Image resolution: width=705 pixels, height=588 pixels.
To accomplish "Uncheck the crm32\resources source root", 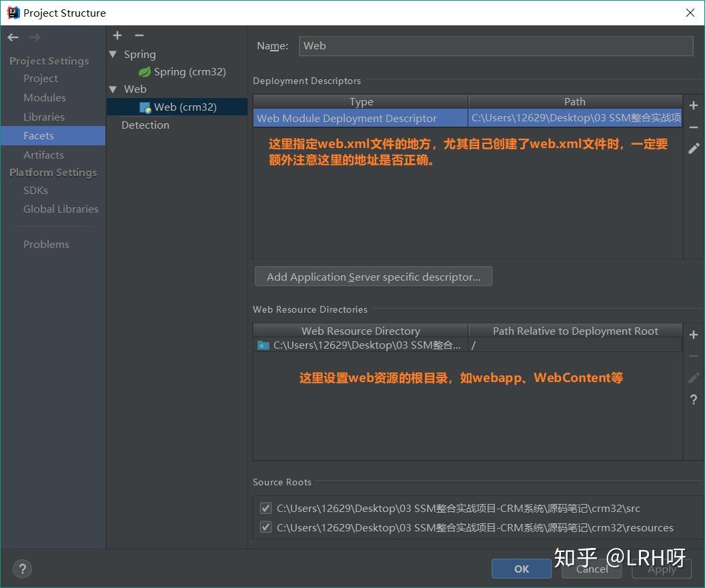I will click(265, 527).
